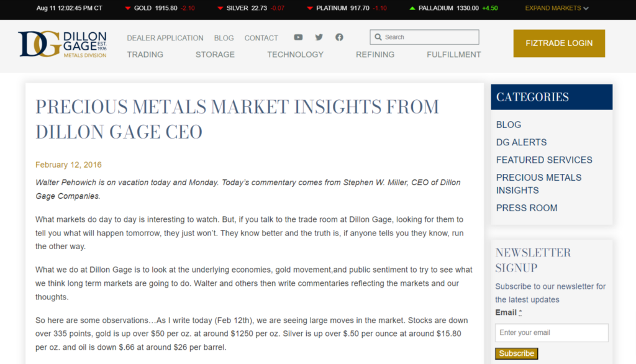Open the Blog link in header
This screenshot has width=636, height=364.
pyautogui.click(x=224, y=38)
